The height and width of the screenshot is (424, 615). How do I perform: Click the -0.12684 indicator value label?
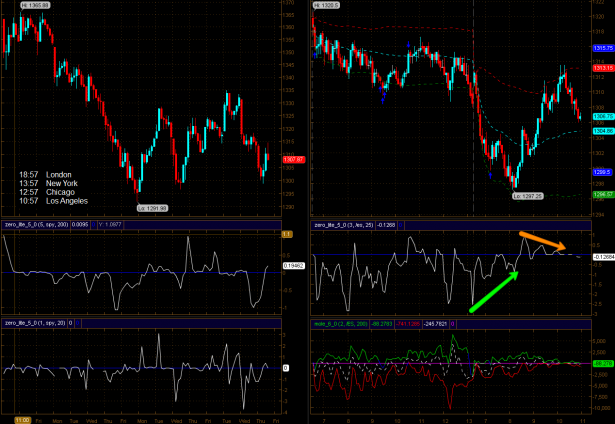603,257
